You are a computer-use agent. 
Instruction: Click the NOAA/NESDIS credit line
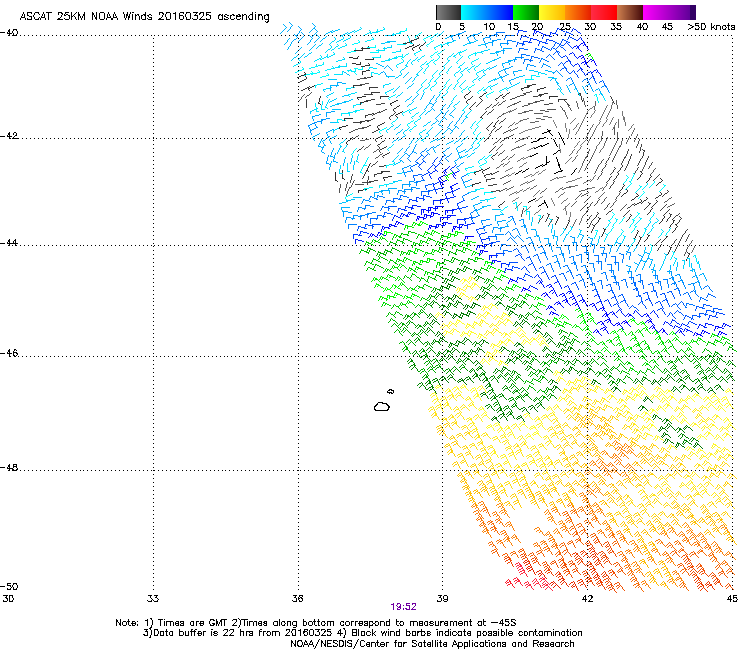432,643
